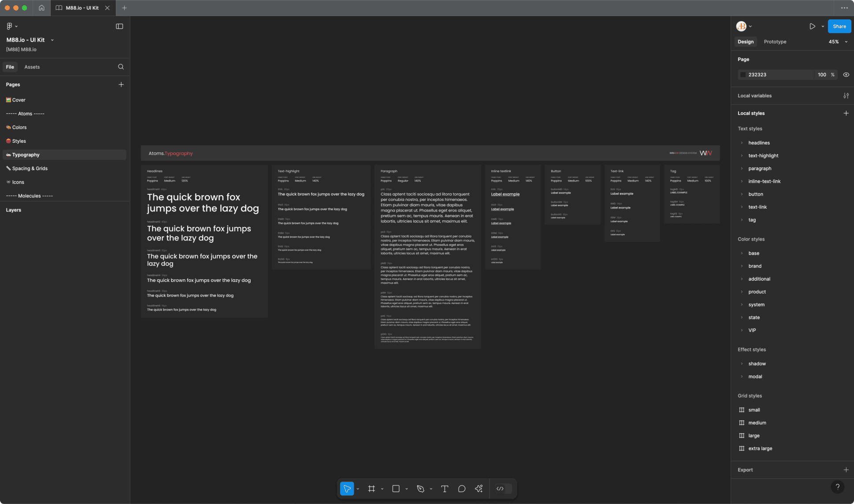Open the Spacing & Grids page
This screenshot has height=504, width=854.
(30, 168)
